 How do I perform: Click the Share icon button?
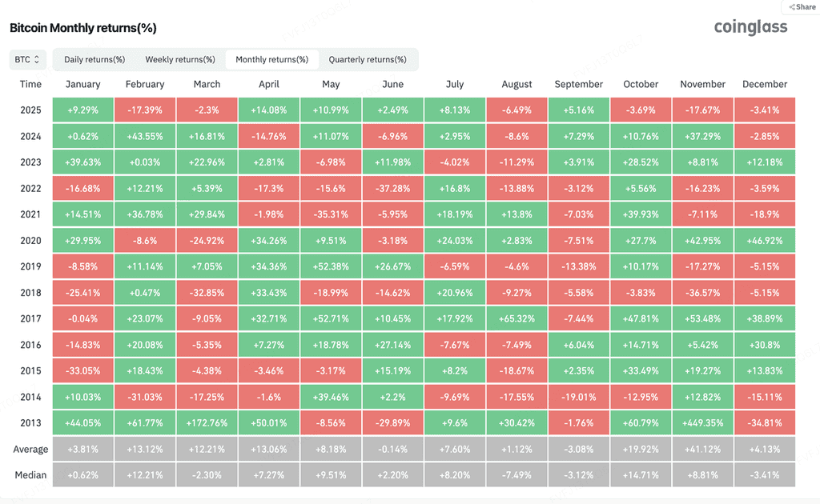(x=801, y=6)
